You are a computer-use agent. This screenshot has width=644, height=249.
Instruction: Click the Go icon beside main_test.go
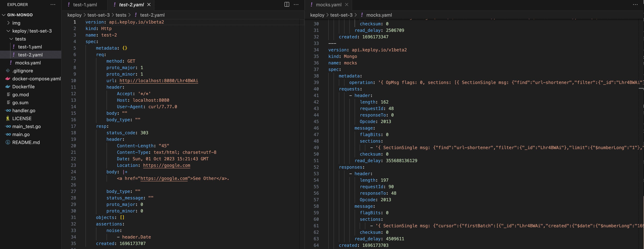click(x=8, y=126)
